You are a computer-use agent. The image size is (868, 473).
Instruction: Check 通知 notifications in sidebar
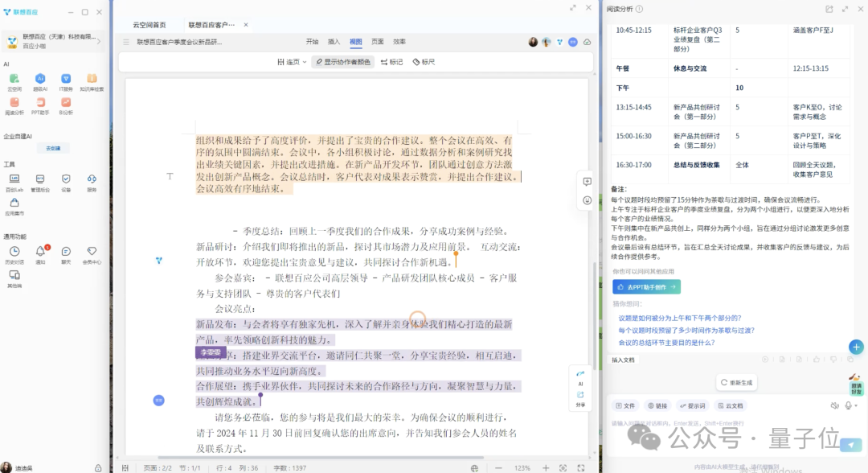click(39, 251)
